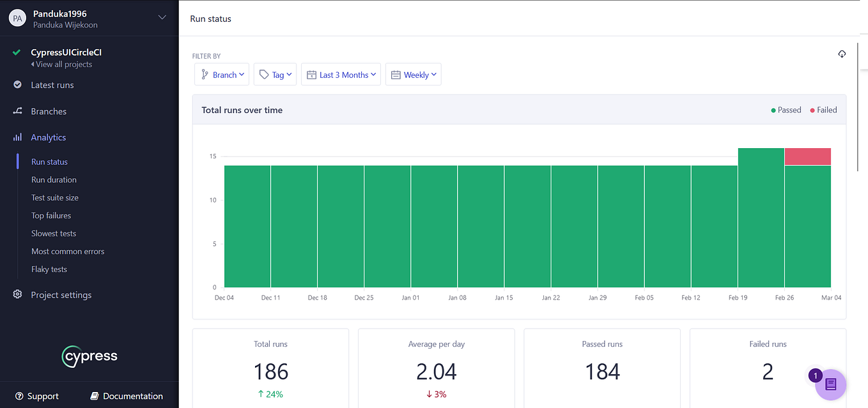Open Documentation via the book icon

pos(96,396)
